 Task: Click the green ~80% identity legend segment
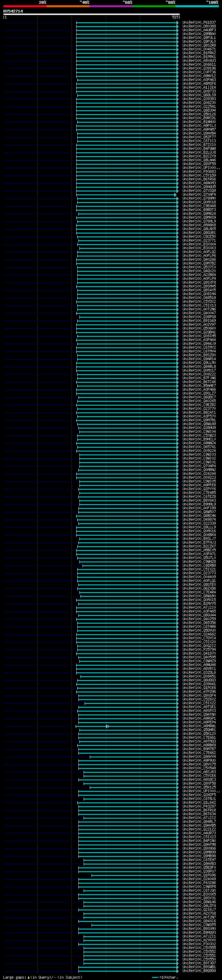154,6
